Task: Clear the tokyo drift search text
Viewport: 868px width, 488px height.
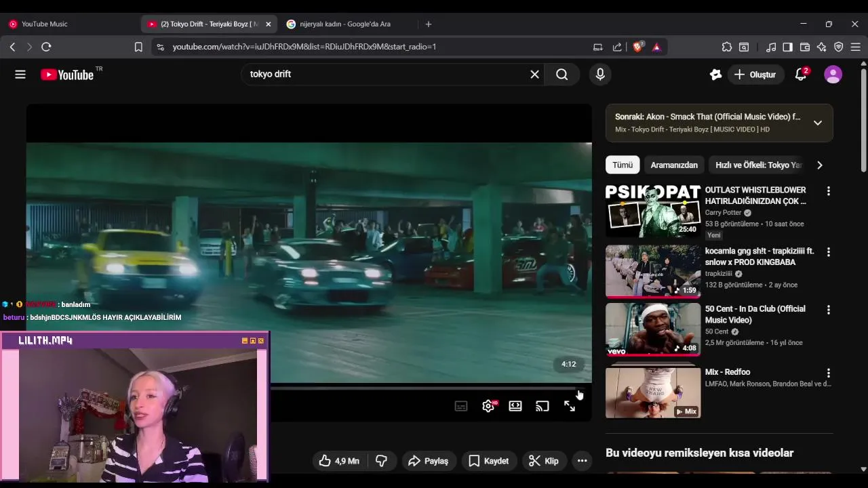Action: click(534, 75)
